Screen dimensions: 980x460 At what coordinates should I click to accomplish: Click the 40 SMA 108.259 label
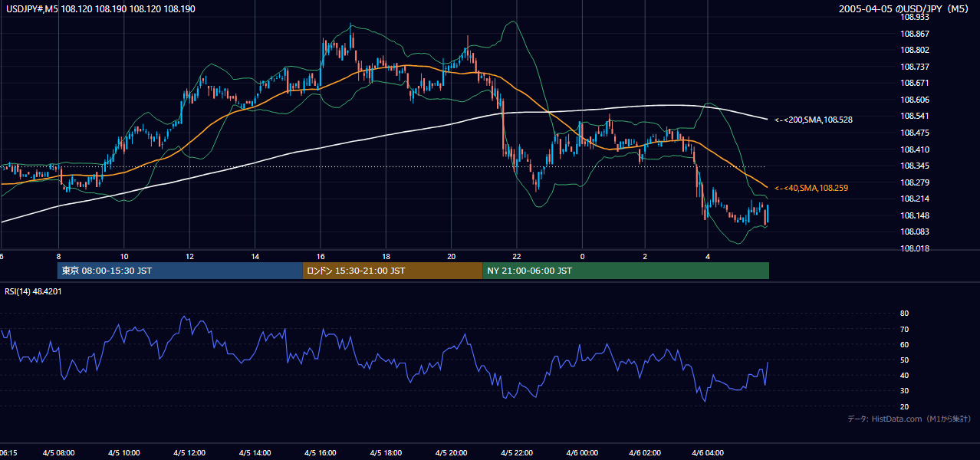tap(811, 188)
